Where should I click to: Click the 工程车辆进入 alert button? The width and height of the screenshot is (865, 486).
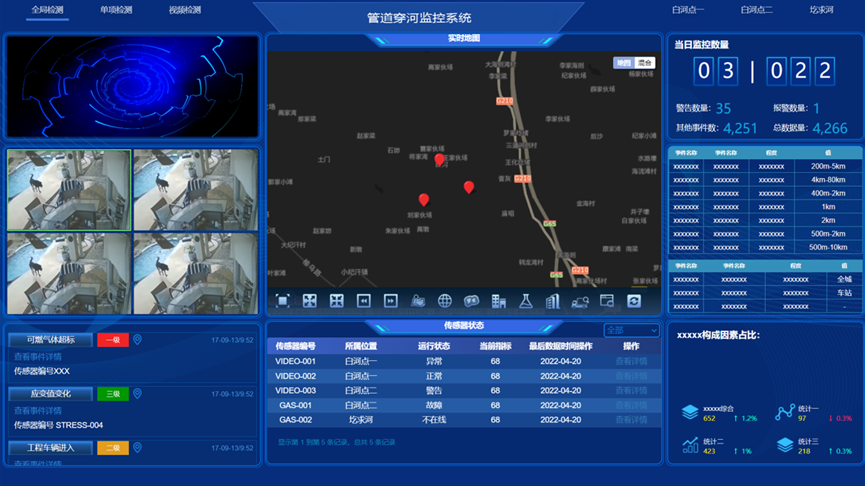click(x=51, y=448)
